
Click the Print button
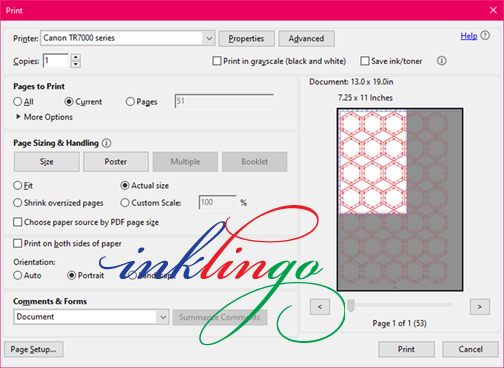pyautogui.click(x=406, y=349)
